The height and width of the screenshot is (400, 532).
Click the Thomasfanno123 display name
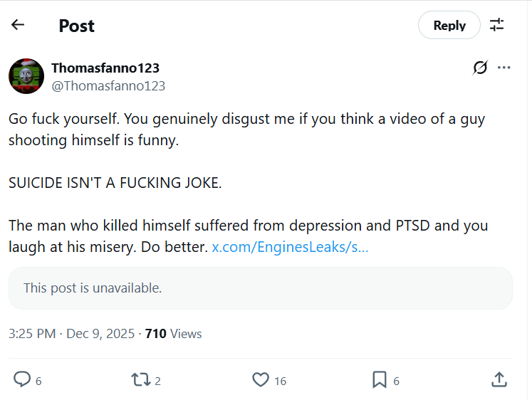pos(105,68)
